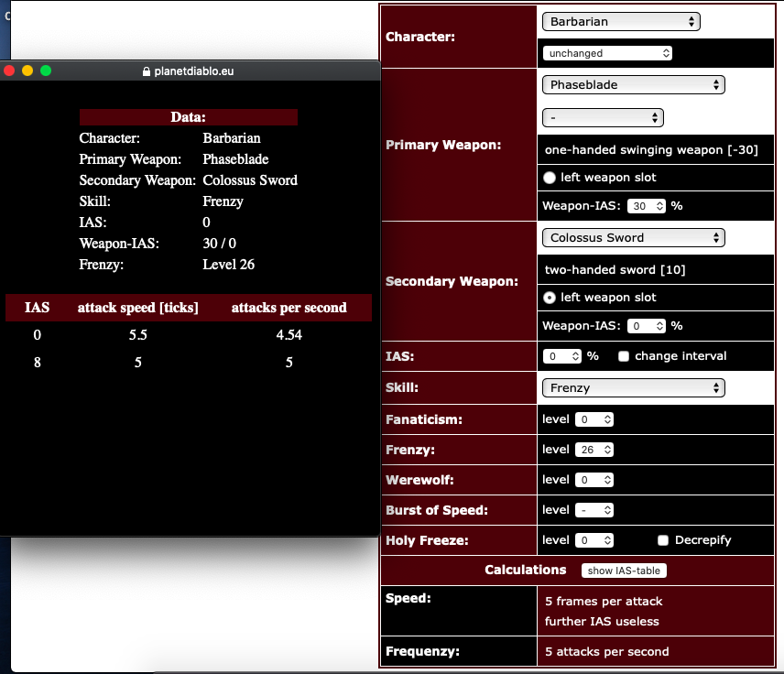
Task: Click the Holy Freeze level stepper
Action: (593, 540)
